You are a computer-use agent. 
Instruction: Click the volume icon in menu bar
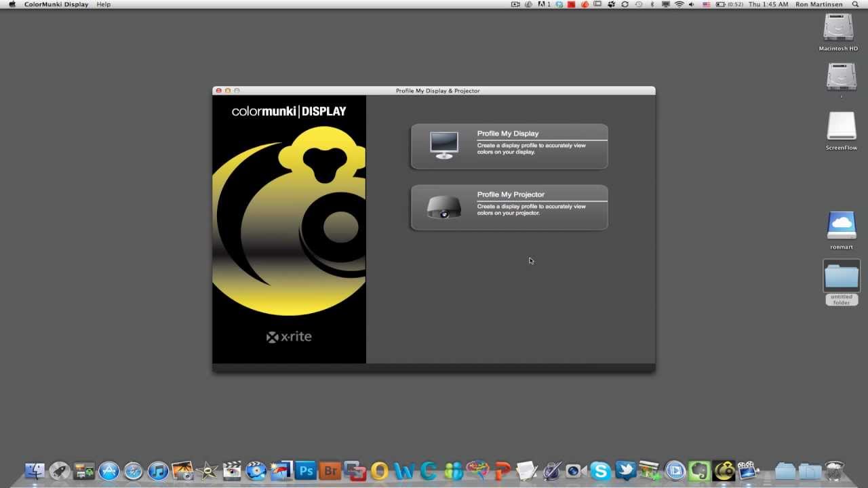pos(692,4)
